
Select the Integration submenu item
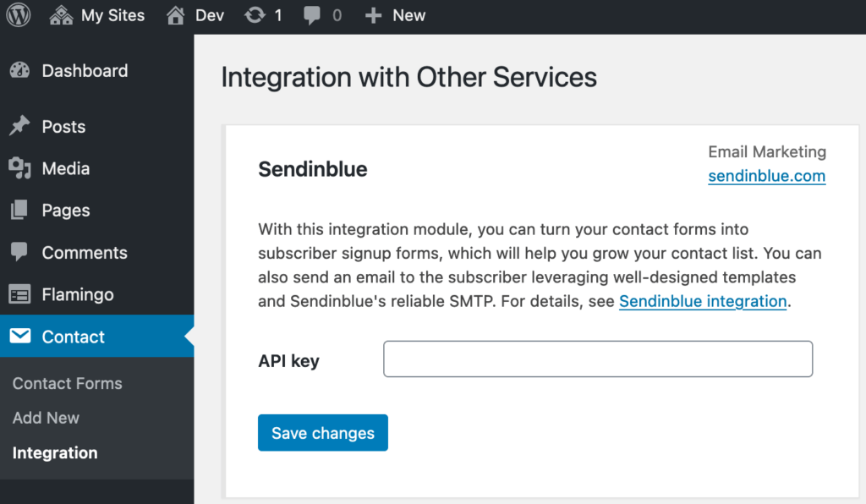pyautogui.click(x=55, y=452)
